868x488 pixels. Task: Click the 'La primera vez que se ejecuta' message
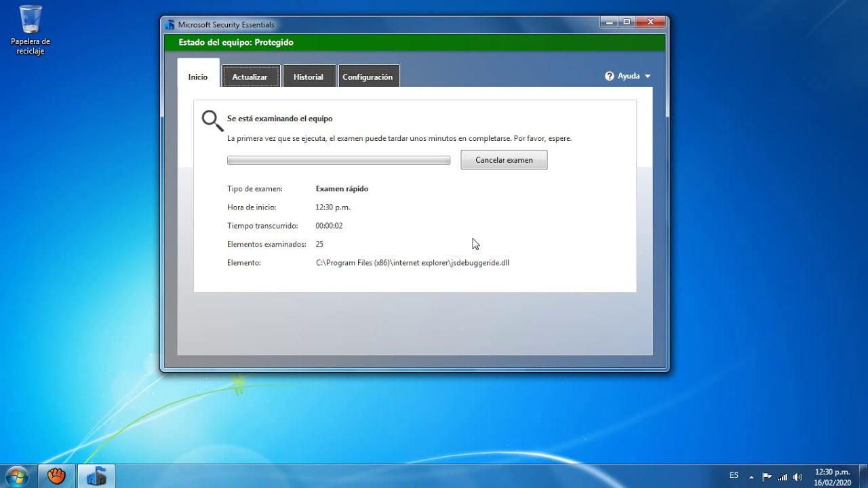click(399, 138)
